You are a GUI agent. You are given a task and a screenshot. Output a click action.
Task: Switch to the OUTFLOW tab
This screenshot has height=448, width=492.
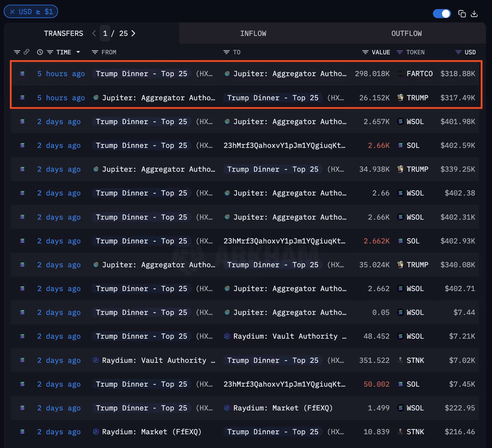pos(406,33)
